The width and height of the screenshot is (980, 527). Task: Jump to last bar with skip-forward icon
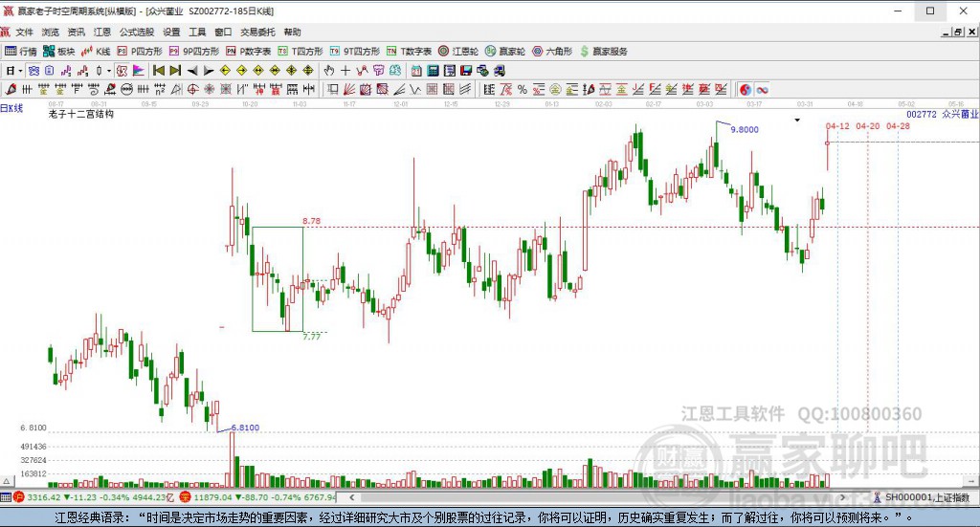point(176,71)
